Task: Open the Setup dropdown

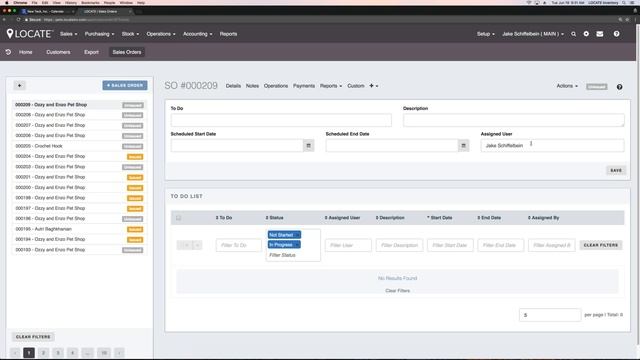Action: 485,34
